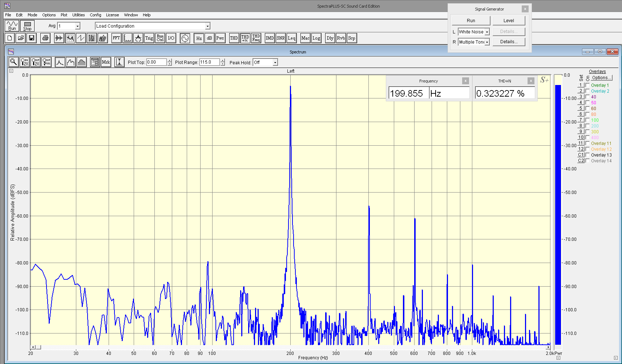Screen dimensions: 622x364
Task: Open Trigger settings Trig icon
Action: click(x=149, y=38)
